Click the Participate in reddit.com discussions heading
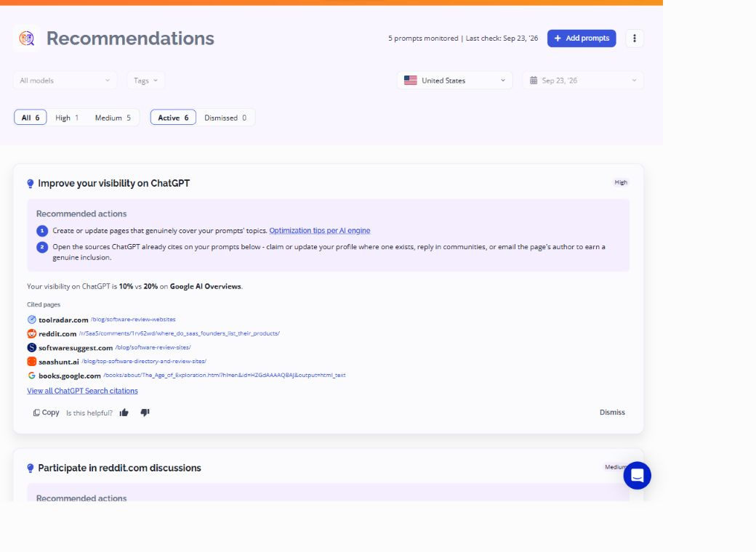The width and height of the screenshot is (756, 552). coord(119,468)
